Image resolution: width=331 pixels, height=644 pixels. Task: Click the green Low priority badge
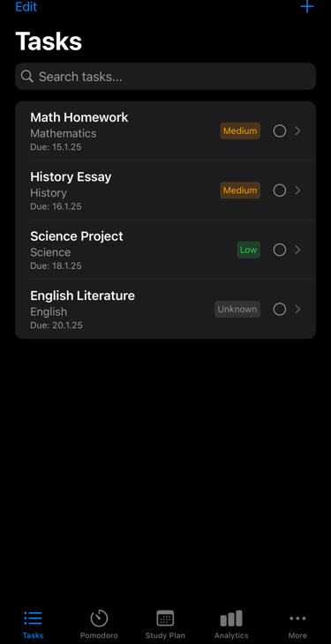[x=248, y=250]
